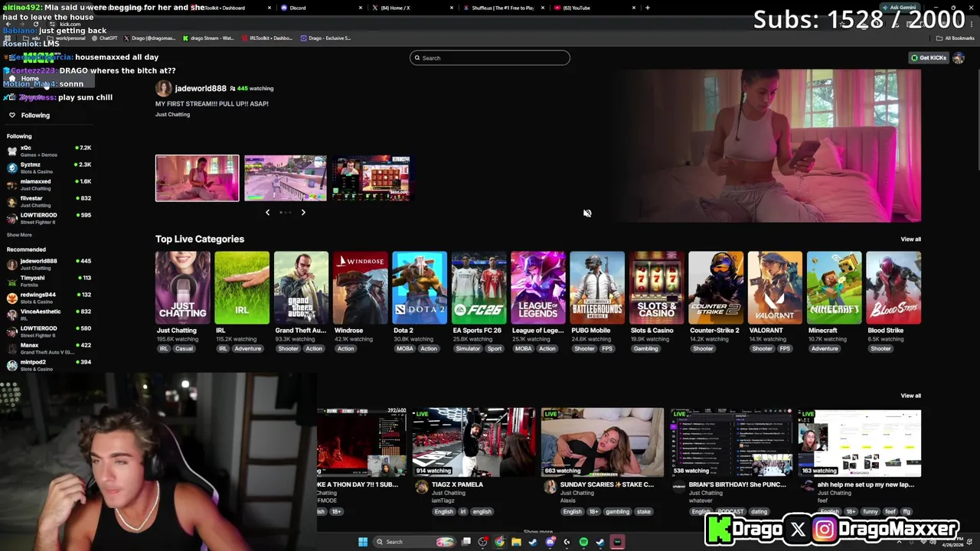Unmute the featured stream preview

(587, 214)
